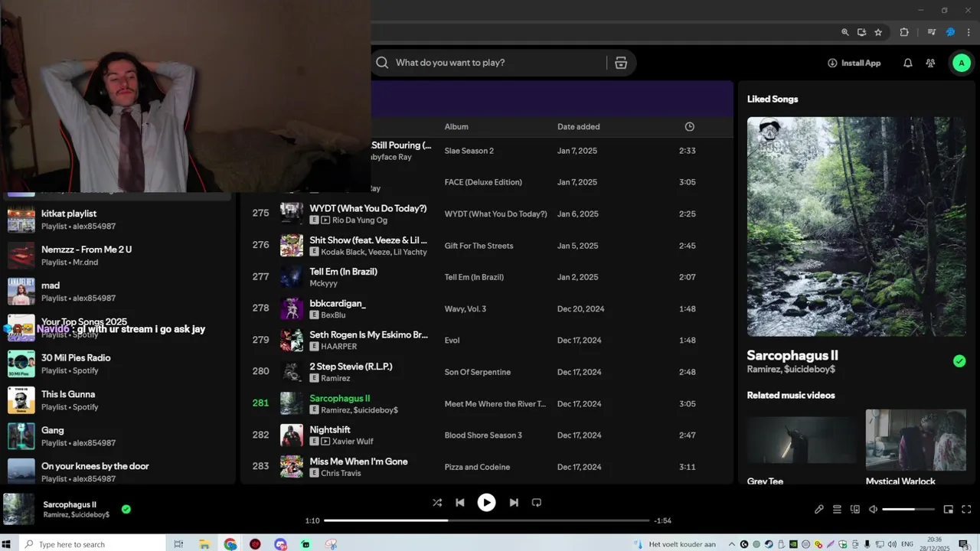The image size is (980, 551).
Task: Open Chrome's media control icon
Action: [x=932, y=32]
